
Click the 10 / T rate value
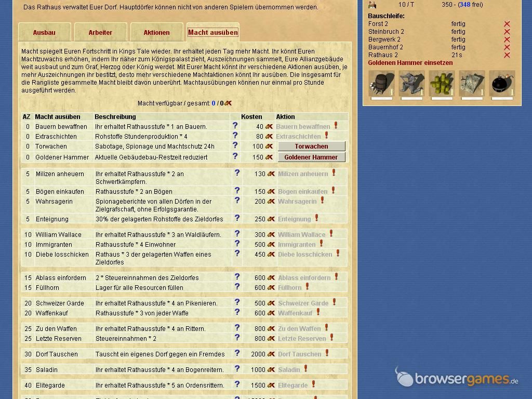tap(406, 4)
